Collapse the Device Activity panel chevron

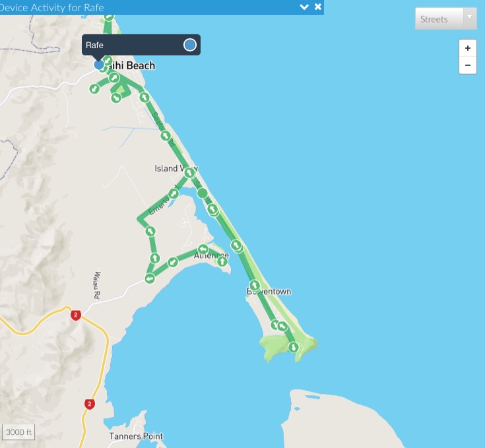304,7
